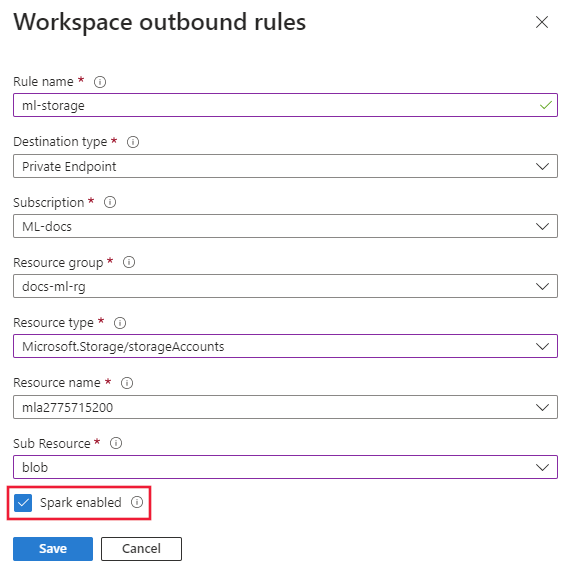Expand the Resource type Microsoft.Storage dropdown
This screenshot has height=572, width=570.
click(285, 346)
